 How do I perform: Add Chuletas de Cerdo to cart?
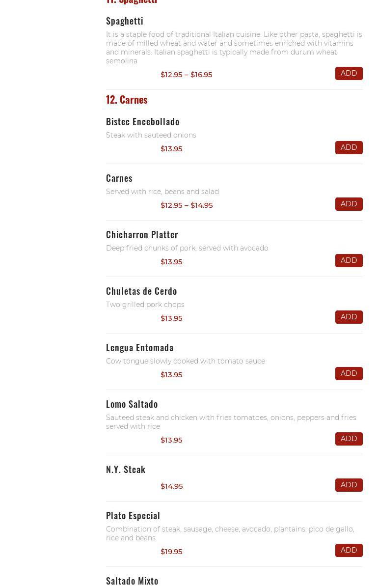[x=349, y=317]
